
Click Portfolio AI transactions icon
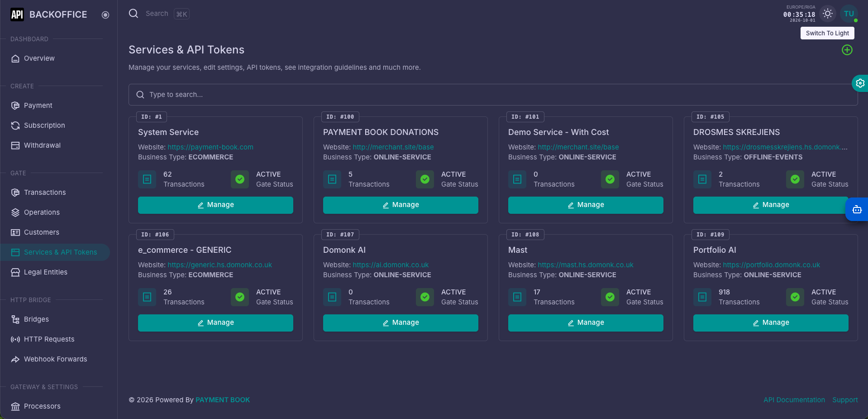pos(702,297)
